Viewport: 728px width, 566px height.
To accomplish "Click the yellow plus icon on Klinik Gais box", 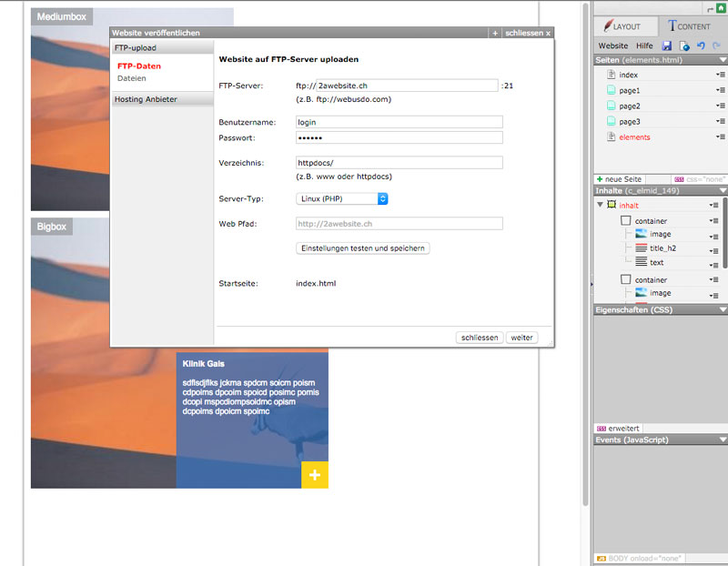I will (314, 475).
